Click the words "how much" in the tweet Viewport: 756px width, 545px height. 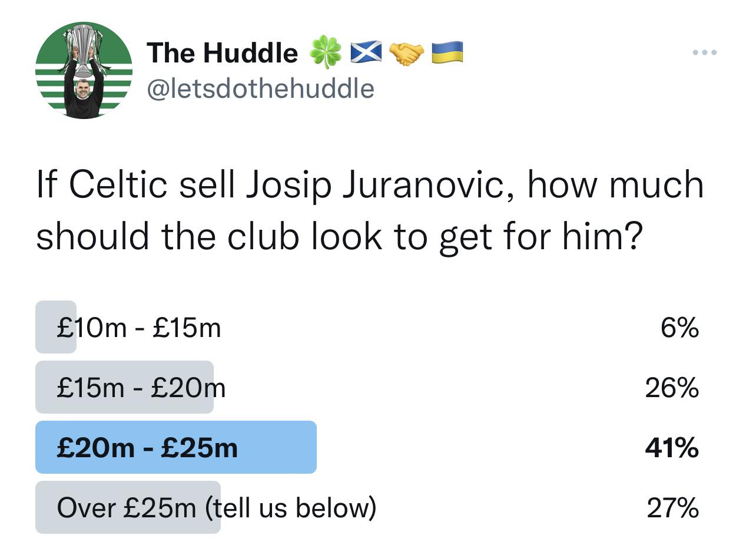click(615, 185)
